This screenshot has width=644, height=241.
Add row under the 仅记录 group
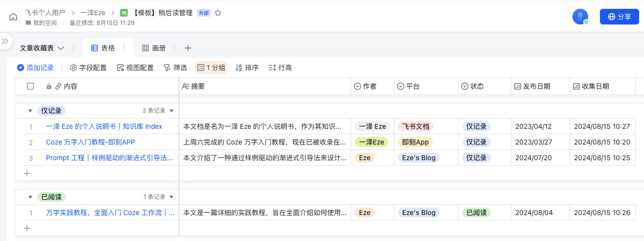pos(27,173)
